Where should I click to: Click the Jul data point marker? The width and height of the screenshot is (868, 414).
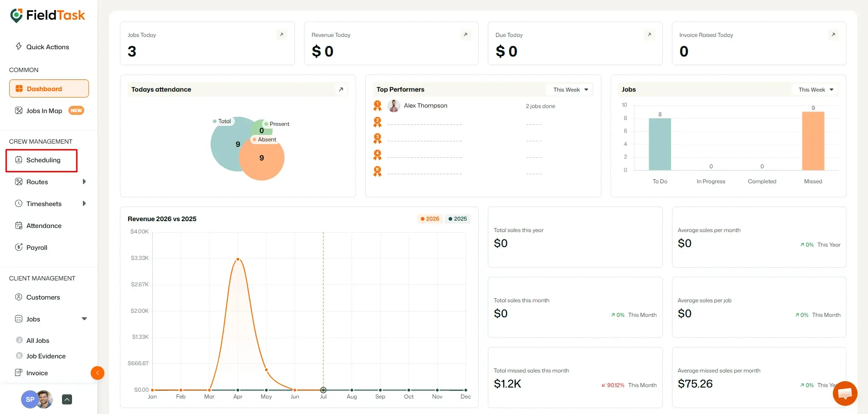pos(323,390)
